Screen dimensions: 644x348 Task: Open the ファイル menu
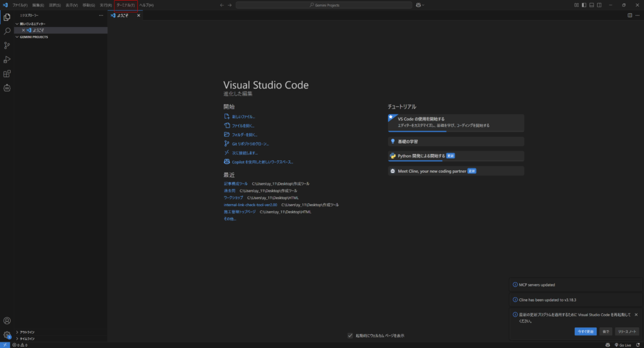(x=20, y=5)
